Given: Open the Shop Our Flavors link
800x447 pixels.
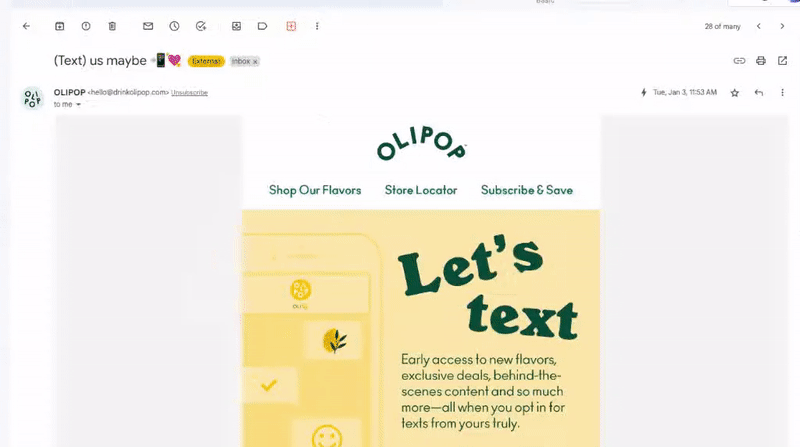Looking at the screenshot, I should click(315, 190).
